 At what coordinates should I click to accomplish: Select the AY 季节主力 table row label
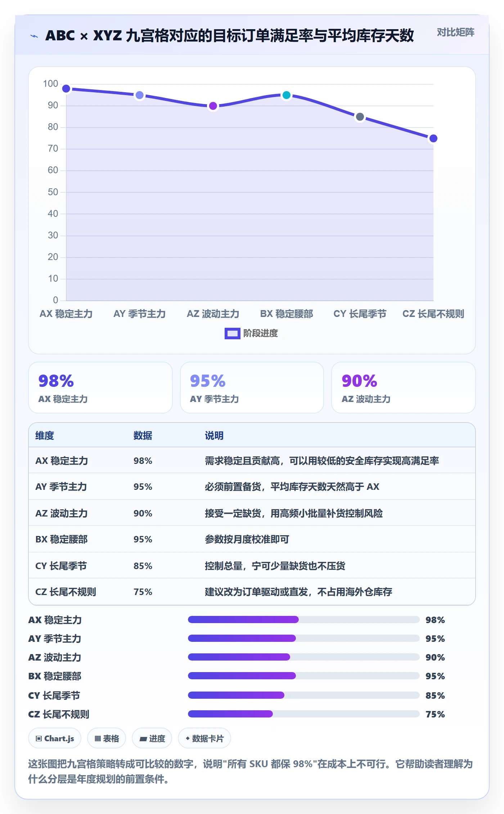61,487
